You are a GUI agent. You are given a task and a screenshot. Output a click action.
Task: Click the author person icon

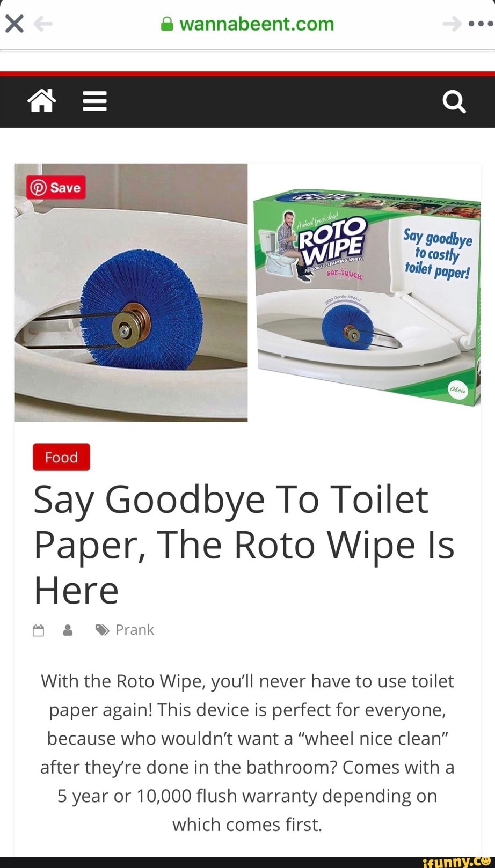(x=68, y=630)
